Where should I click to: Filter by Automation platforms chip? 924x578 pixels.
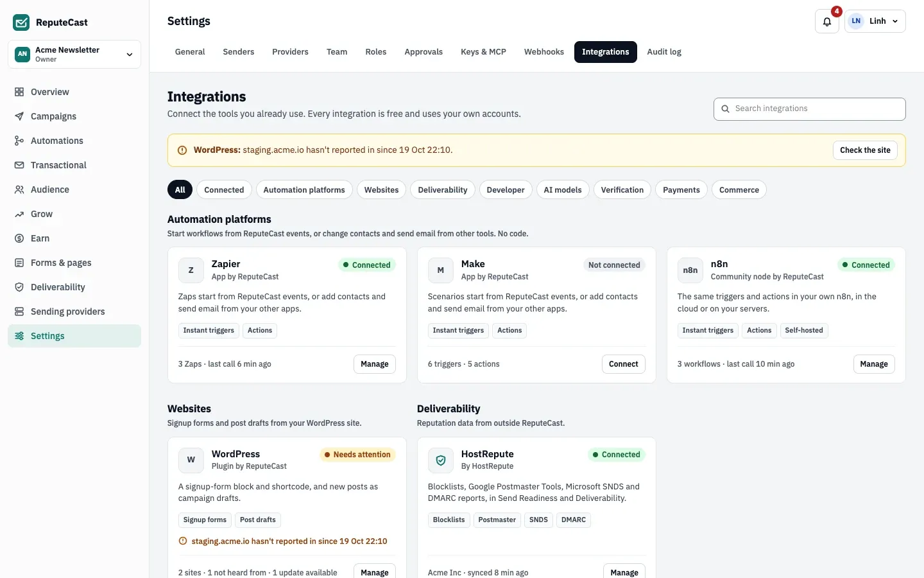[304, 190]
